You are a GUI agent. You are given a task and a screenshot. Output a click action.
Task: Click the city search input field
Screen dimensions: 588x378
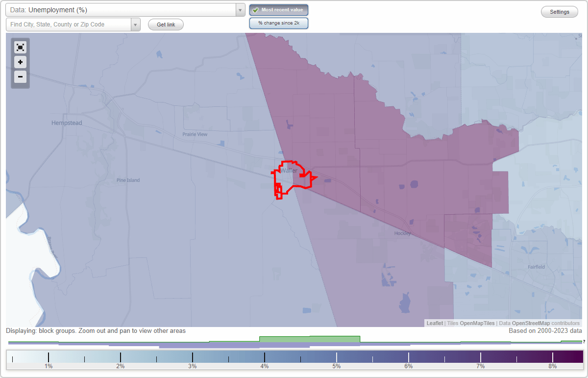point(69,24)
